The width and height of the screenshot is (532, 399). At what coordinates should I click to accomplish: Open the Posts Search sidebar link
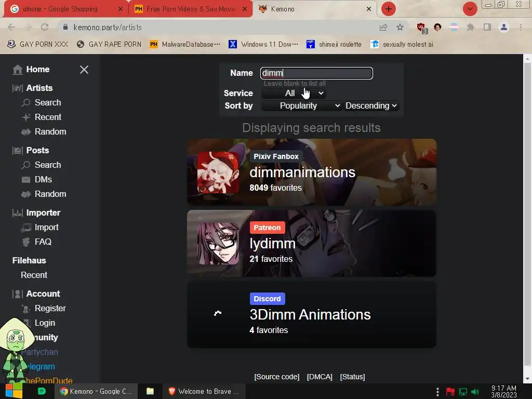coord(48,165)
